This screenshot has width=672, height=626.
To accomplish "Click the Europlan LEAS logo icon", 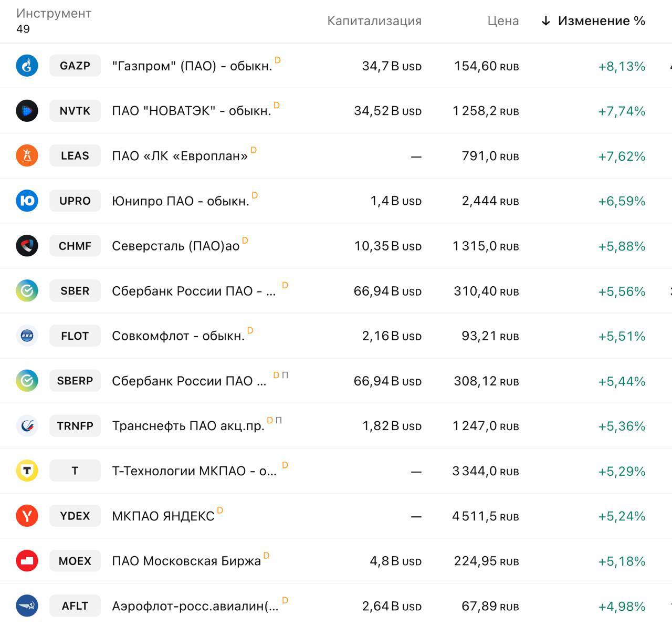I will 27,156.
